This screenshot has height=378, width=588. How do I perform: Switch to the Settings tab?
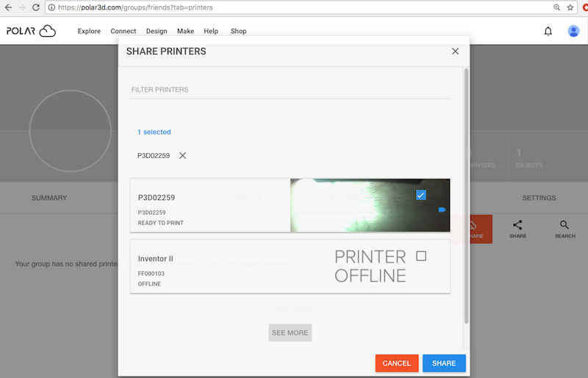click(539, 198)
